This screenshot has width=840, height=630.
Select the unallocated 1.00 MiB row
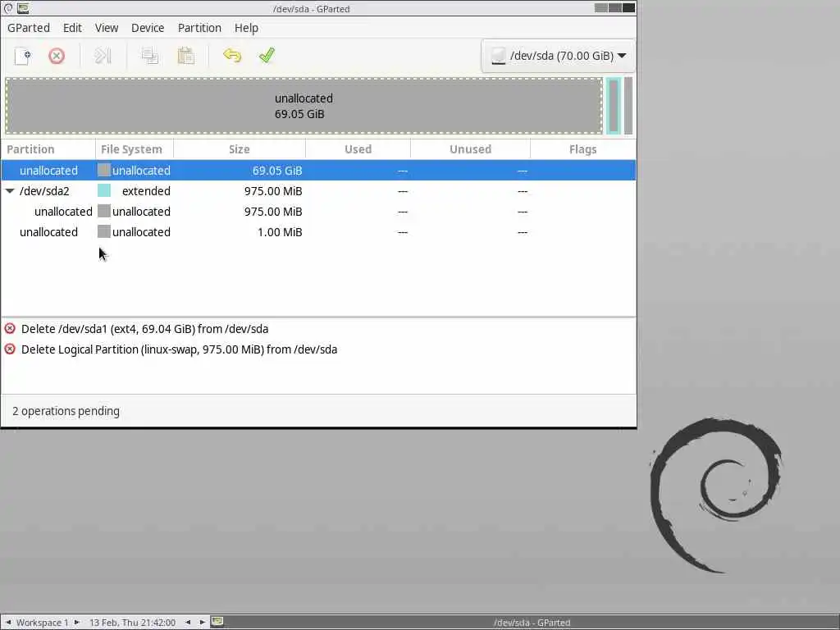click(318, 232)
